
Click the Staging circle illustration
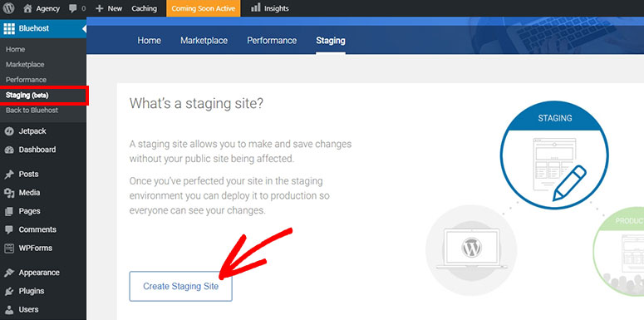pyautogui.click(x=554, y=155)
